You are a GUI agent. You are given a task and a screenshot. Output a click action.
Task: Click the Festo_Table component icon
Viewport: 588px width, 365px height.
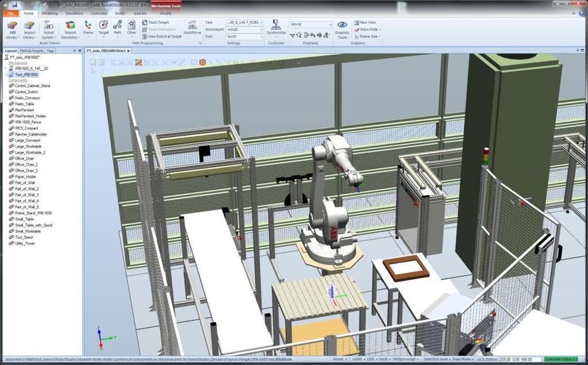[11, 104]
